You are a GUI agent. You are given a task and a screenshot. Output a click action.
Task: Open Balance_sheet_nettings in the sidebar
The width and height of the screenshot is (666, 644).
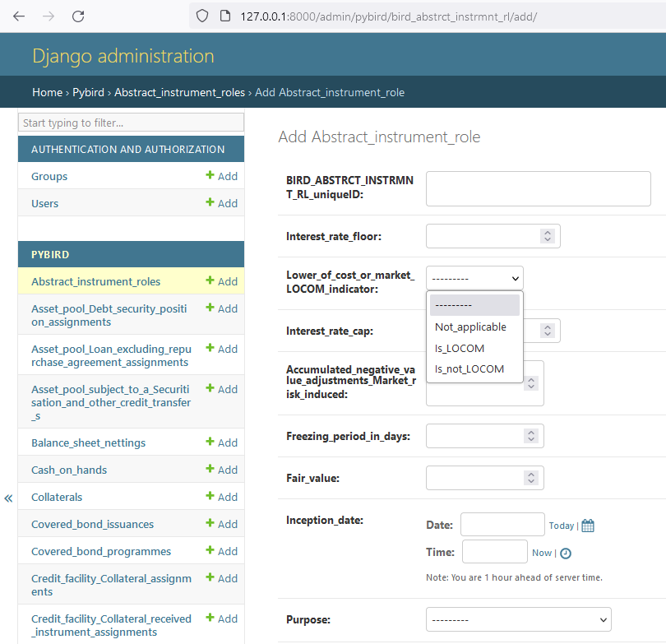click(x=88, y=442)
